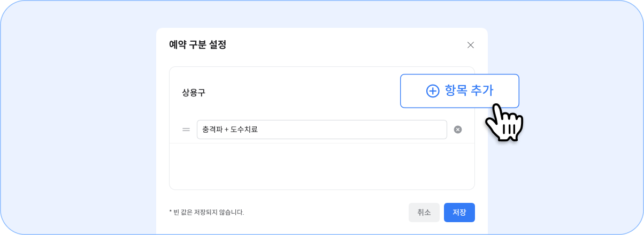Image resolution: width=644 pixels, height=235 pixels.
Task: Select the 상용구 section label
Action: pyautogui.click(x=194, y=93)
